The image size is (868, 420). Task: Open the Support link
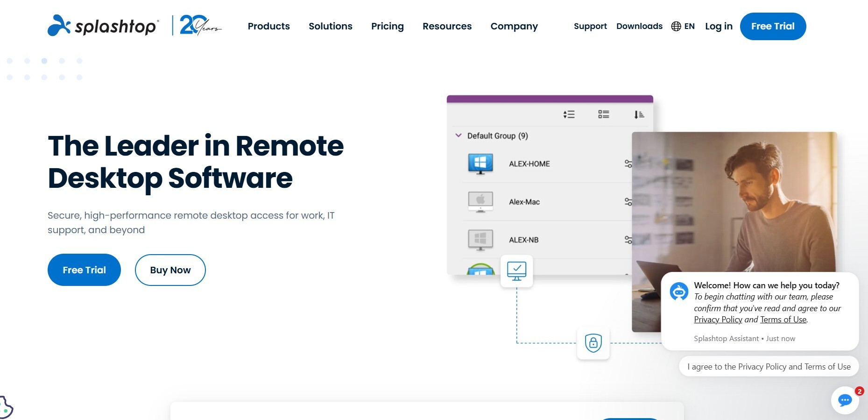coord(591,26)
